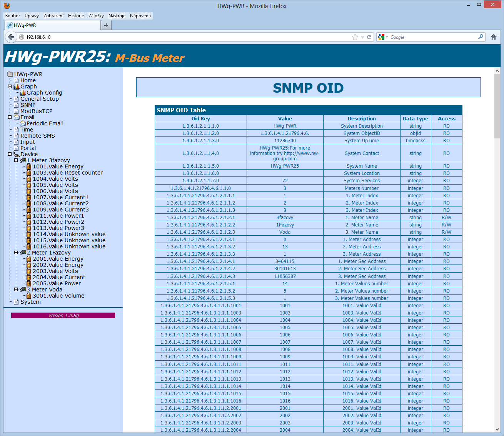The width and height of the screenshot is (504, 436).
Task: Select the HWg-PWR browser tab
Action: pos(53,25)
